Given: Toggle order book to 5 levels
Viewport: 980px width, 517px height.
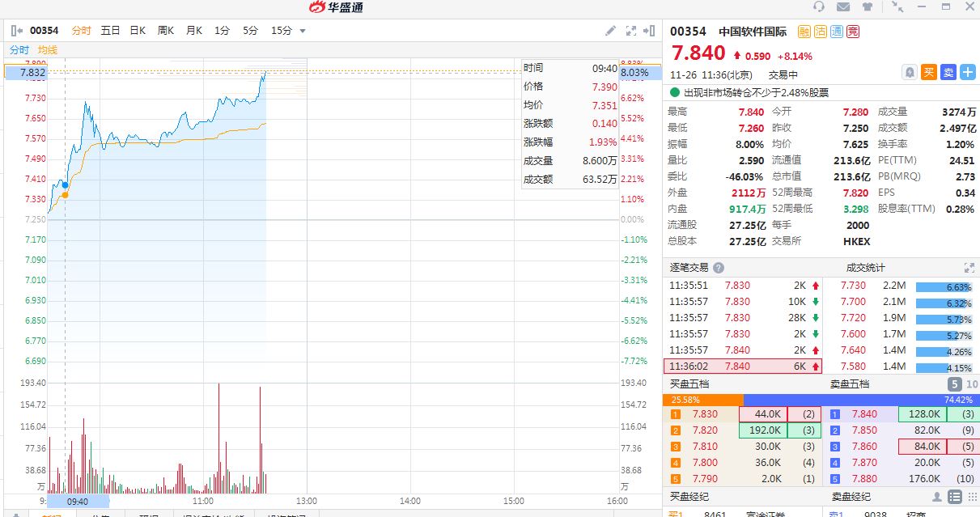Looking at the screenshot, I should click(954, 384).
